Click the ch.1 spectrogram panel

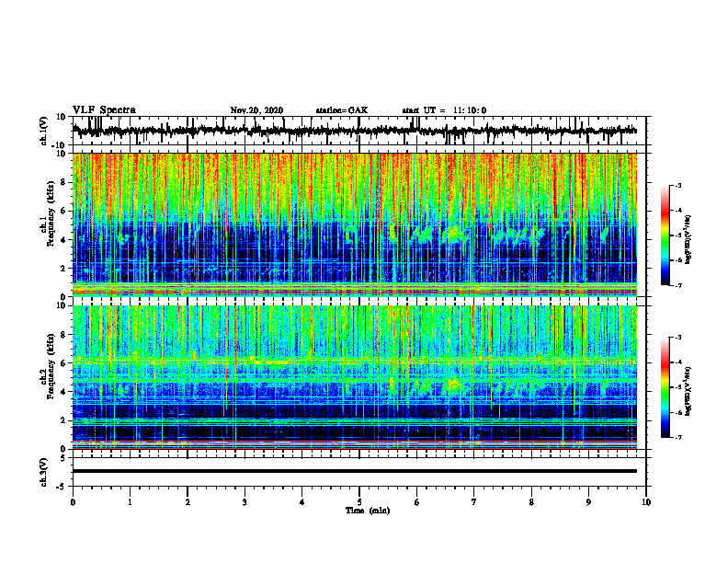pos(355,224)
